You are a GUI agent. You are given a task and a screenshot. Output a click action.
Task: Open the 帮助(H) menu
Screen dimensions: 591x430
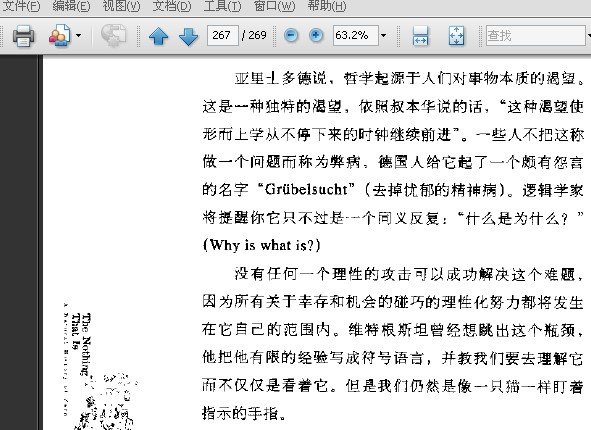[326, 6]
